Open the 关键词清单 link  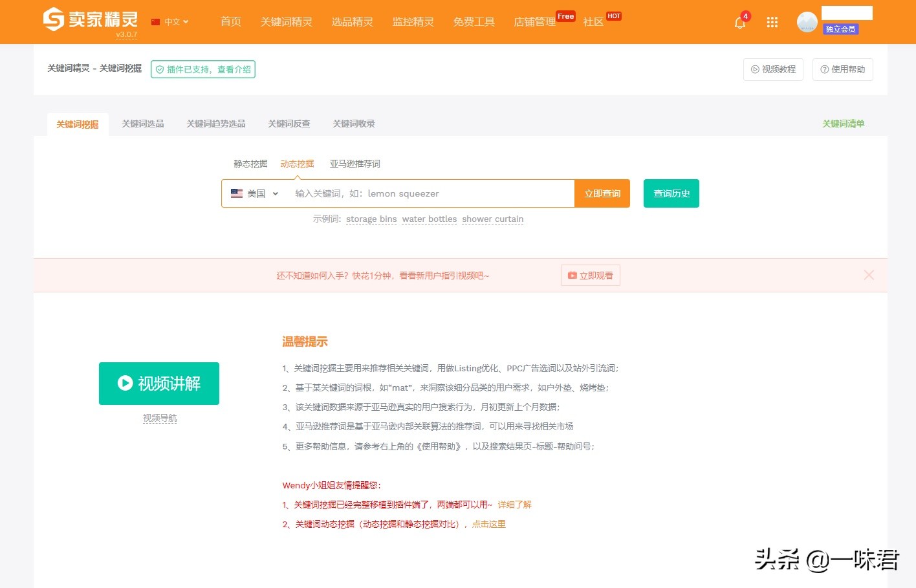click(844, 124)
